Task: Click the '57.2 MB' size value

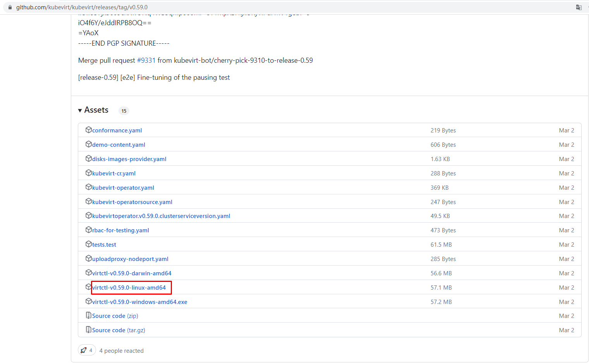Action: pos(441,302)
